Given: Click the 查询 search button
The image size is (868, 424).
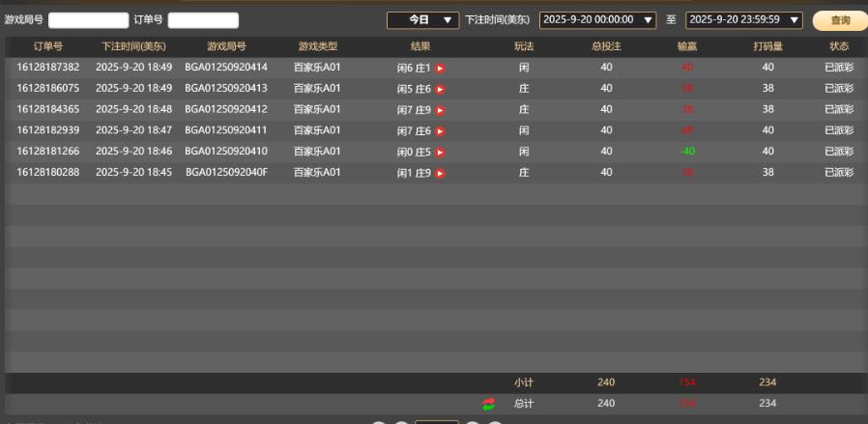Looking at the screenshot, I should coord(840,20).
